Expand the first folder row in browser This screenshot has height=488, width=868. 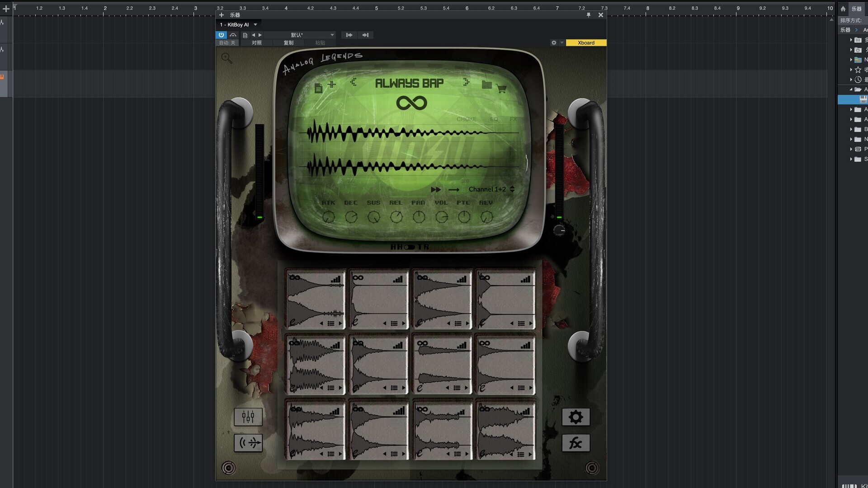(851, 40)
